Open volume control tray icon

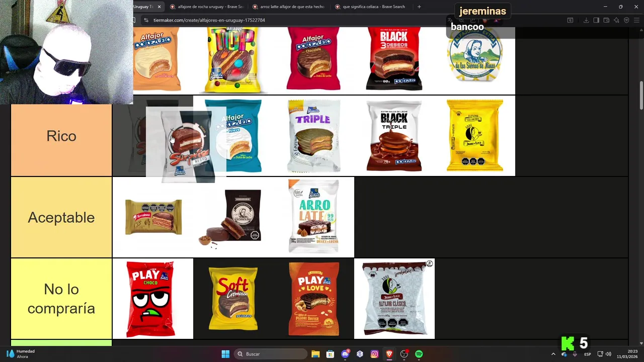(608, 354)
